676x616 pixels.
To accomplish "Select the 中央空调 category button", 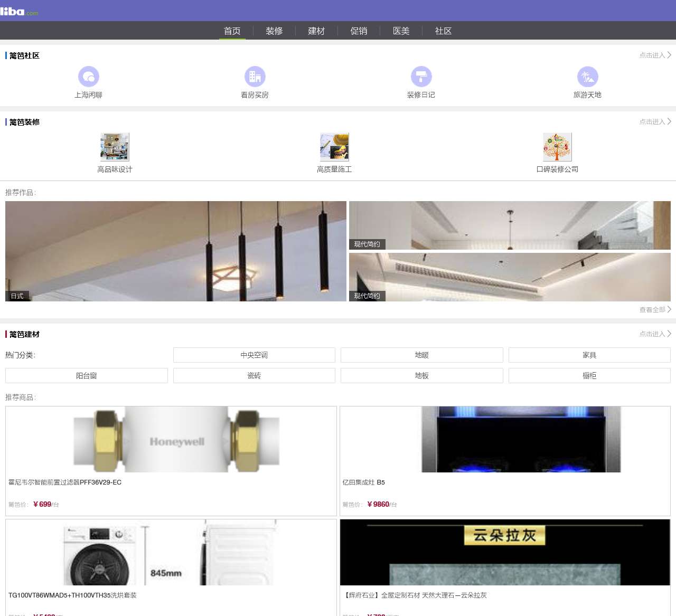I will 254,355.
